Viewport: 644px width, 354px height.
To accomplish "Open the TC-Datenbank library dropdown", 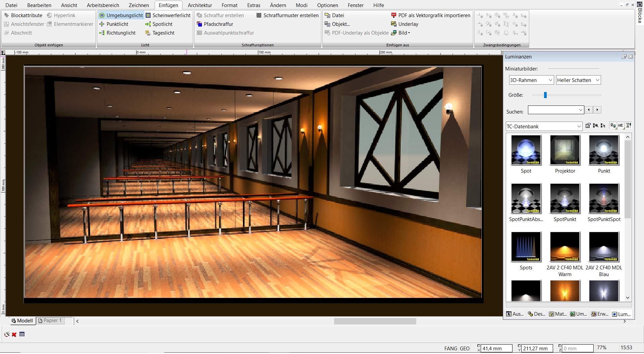I will pyautogui.click(x=544, y=127).
